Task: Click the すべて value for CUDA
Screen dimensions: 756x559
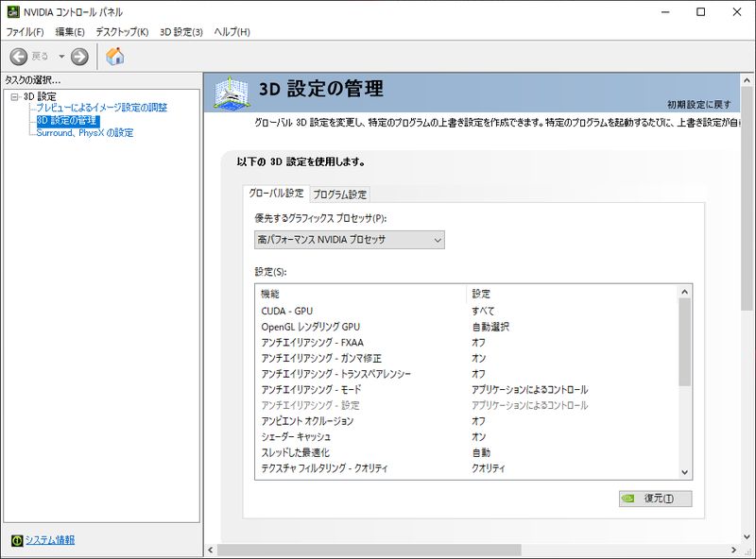Action: click(483, 311)
